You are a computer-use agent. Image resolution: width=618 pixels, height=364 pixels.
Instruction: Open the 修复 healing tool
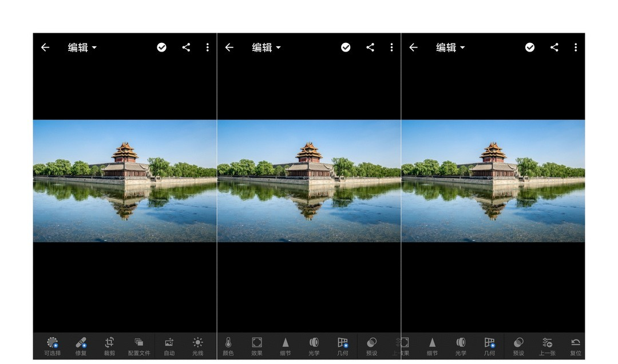(81, 346)
